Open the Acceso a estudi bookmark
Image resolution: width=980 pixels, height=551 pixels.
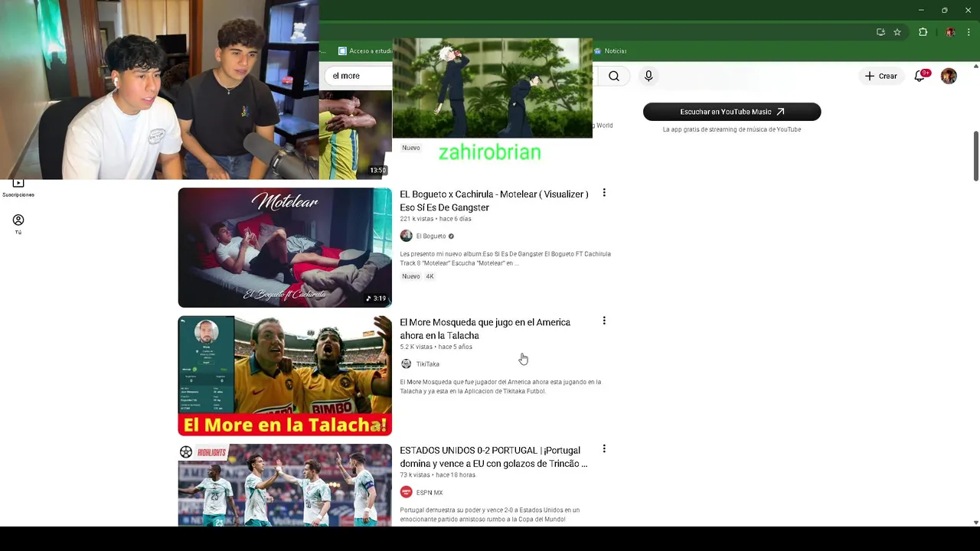364,51
